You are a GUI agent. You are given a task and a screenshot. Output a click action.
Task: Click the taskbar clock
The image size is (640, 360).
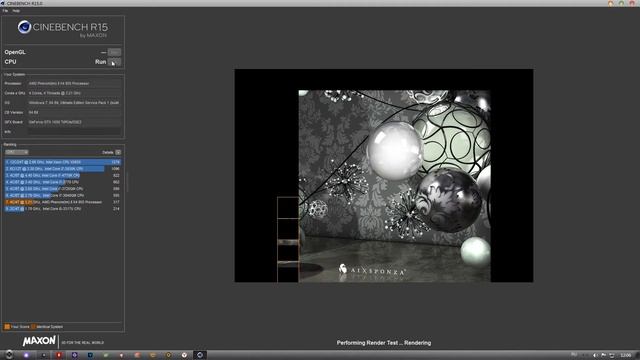(x=625, y=356)
